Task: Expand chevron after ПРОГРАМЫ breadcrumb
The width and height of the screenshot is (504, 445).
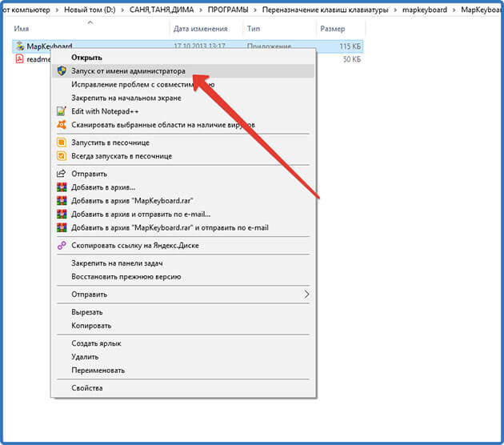Action: pyautogui.click(x=255, y=10)
